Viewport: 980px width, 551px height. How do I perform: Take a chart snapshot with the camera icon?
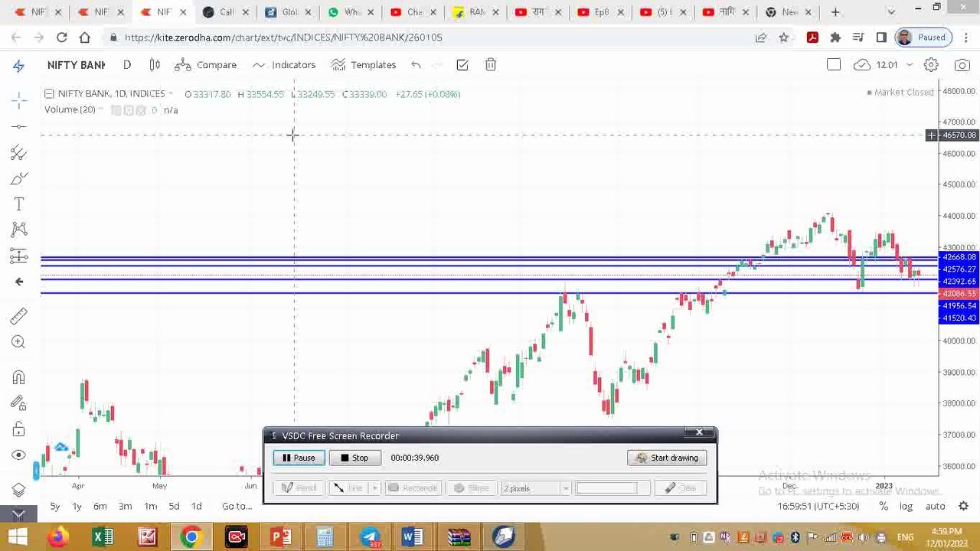tap(962, 65)
